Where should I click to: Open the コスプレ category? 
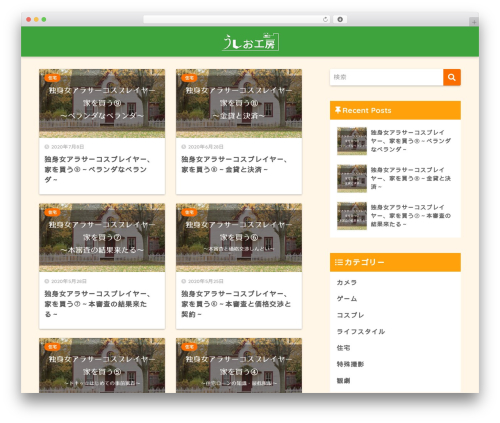click(x=350, y=315)
